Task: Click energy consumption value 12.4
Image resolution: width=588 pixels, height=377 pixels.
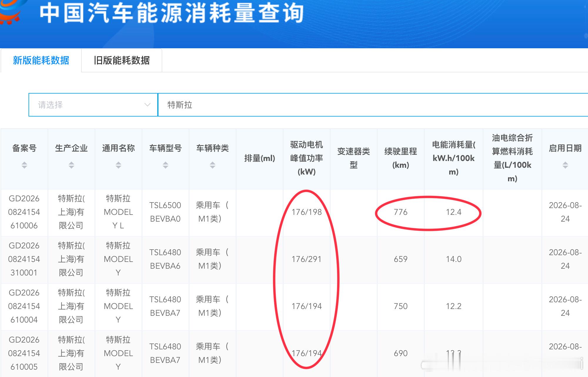Action: [x=454, y=212]
